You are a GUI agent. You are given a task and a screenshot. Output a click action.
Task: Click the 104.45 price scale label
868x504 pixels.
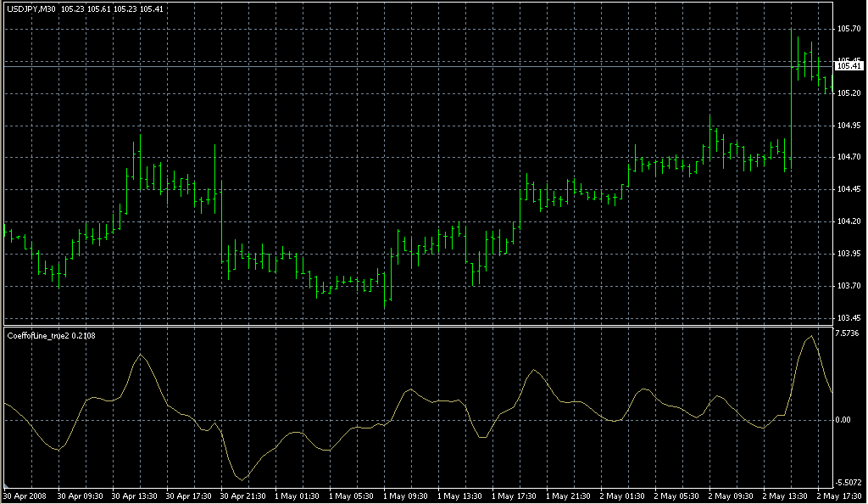849,189
